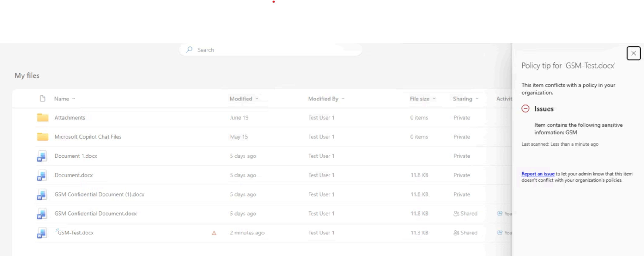Viewport: 644px width, 256px height.
Task: Click the 11.3 KB file size
Action: click(419, 233)
